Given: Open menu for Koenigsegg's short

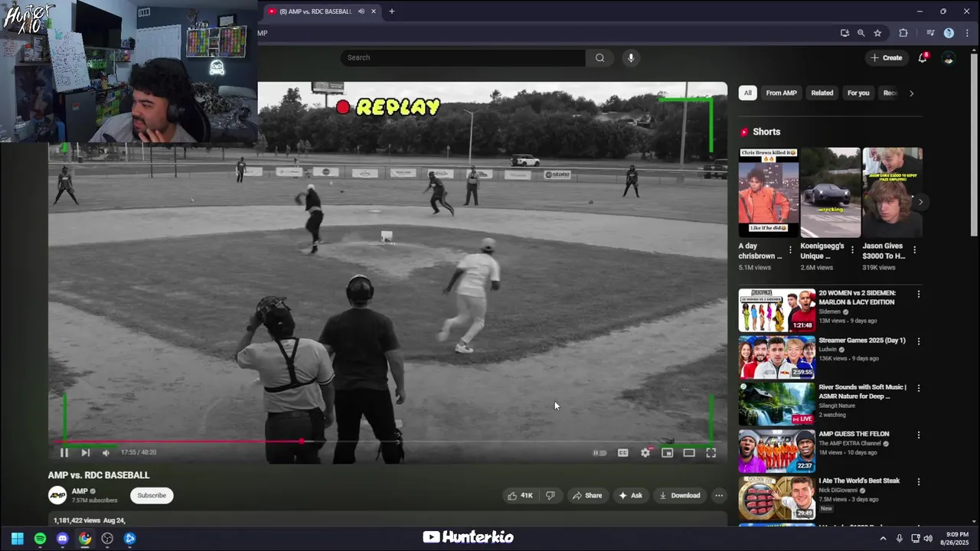Looking at the screenshot, I should [x=852, y=250].
